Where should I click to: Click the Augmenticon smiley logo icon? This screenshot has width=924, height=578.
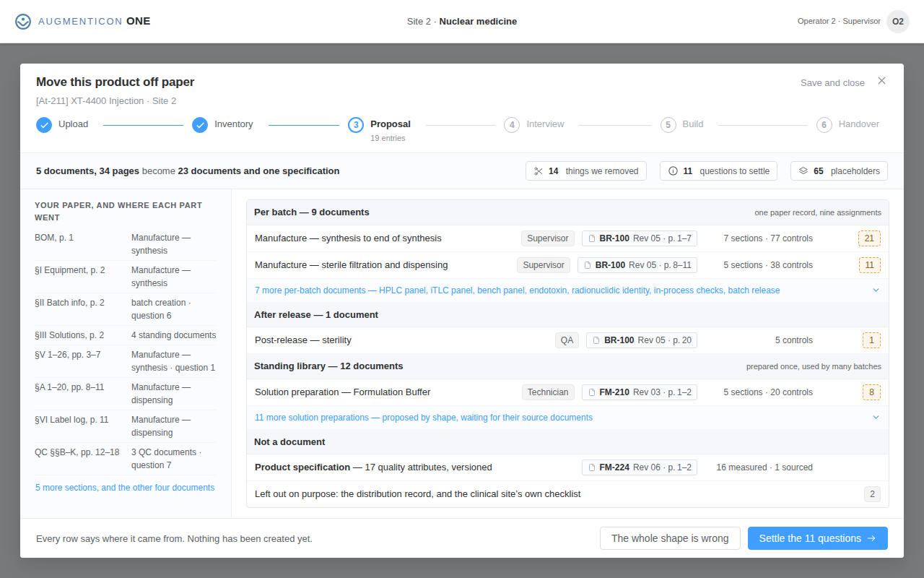coord(23,22)
